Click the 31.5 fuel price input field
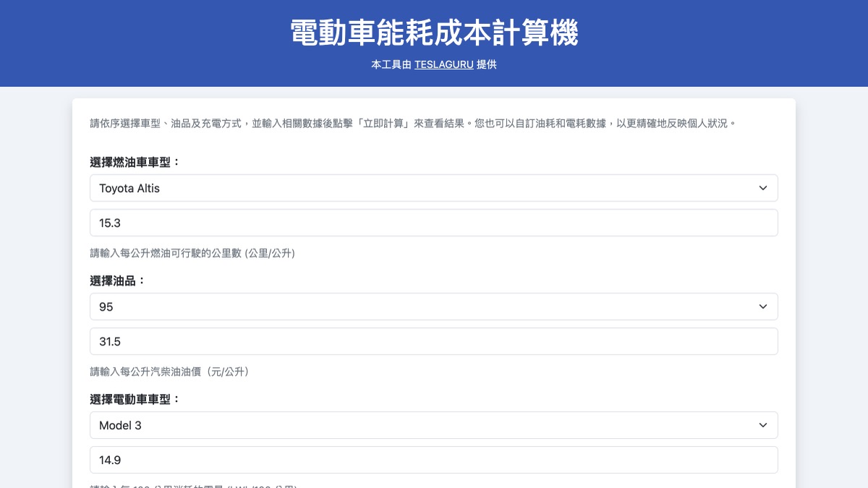868x488 pixels. pyautogui.click(x=434, y=341)
